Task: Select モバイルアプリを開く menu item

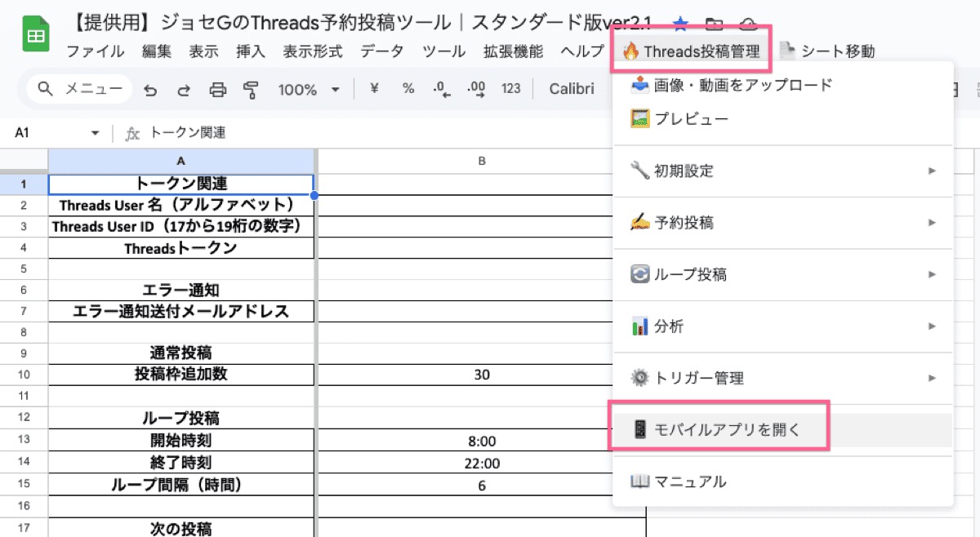Action: tap(783, 429)
